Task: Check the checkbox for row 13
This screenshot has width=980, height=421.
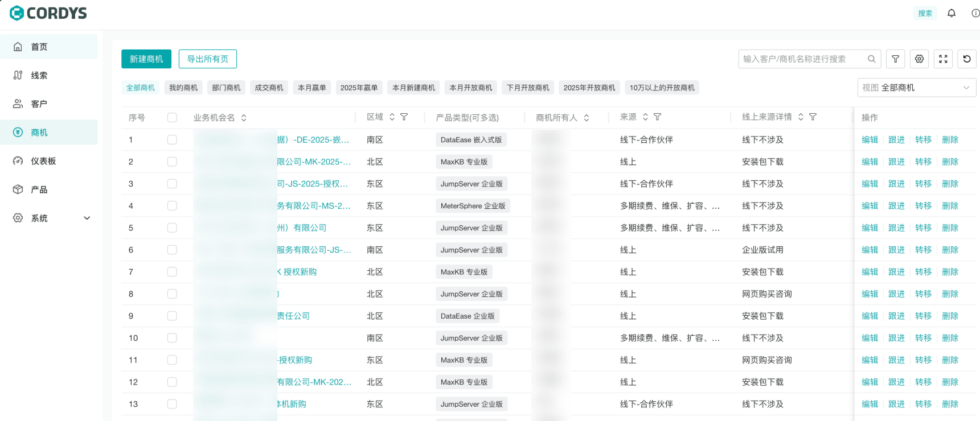Action: point(172,404)
